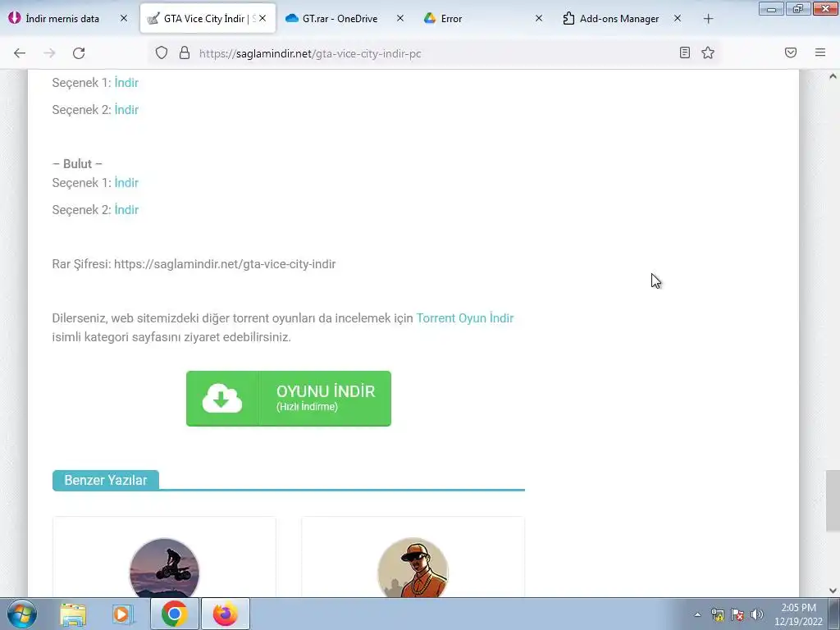Click Bulut Seçenek 2 İndir link
Viewport: 840px width, 630px height.
(x=126, y=209)
